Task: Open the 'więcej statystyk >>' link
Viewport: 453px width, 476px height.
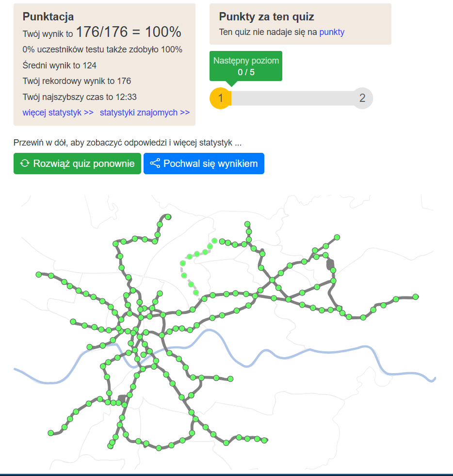Action: pyautogui.click(x=58, y=113)
